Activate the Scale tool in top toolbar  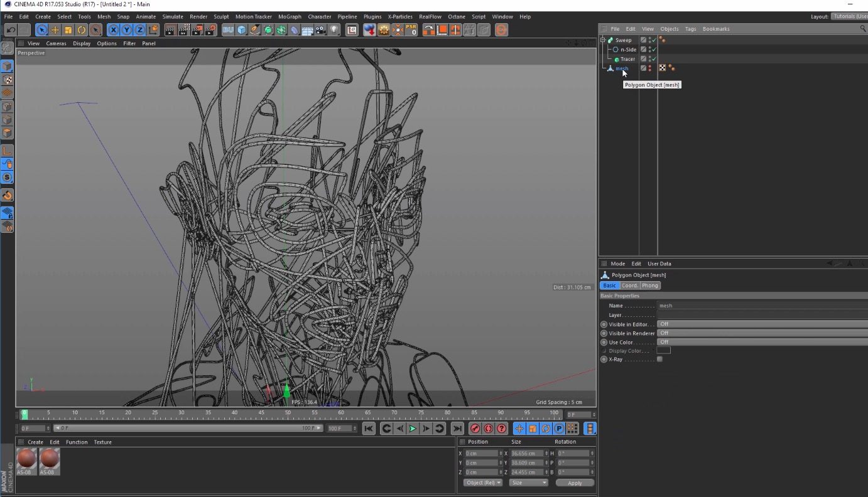tap(68, 29)
